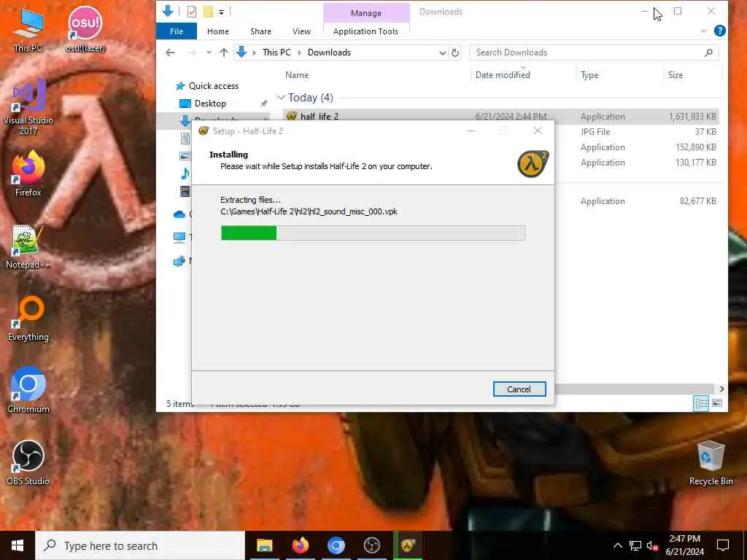Sort files by the Name column

[x=297, y=75]
